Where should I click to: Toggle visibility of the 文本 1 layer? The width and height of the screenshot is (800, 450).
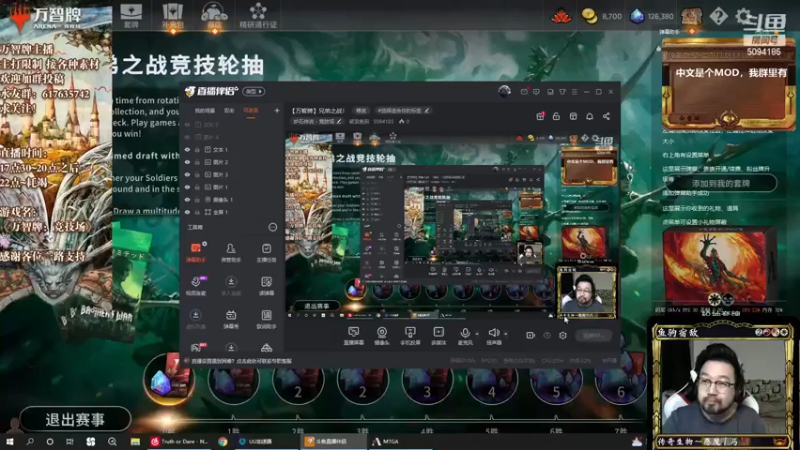pos(187,150)
